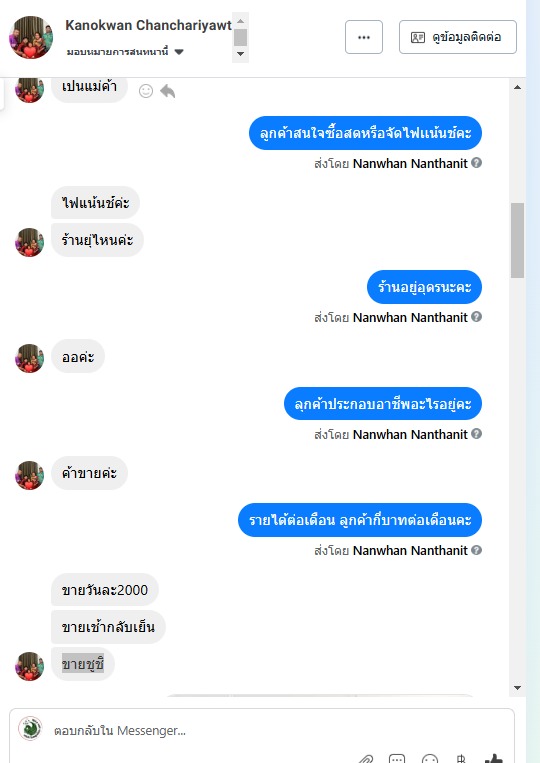Click the attachment paperclip icon
This screenshot has width=540, height=763.
coord(365,759)
